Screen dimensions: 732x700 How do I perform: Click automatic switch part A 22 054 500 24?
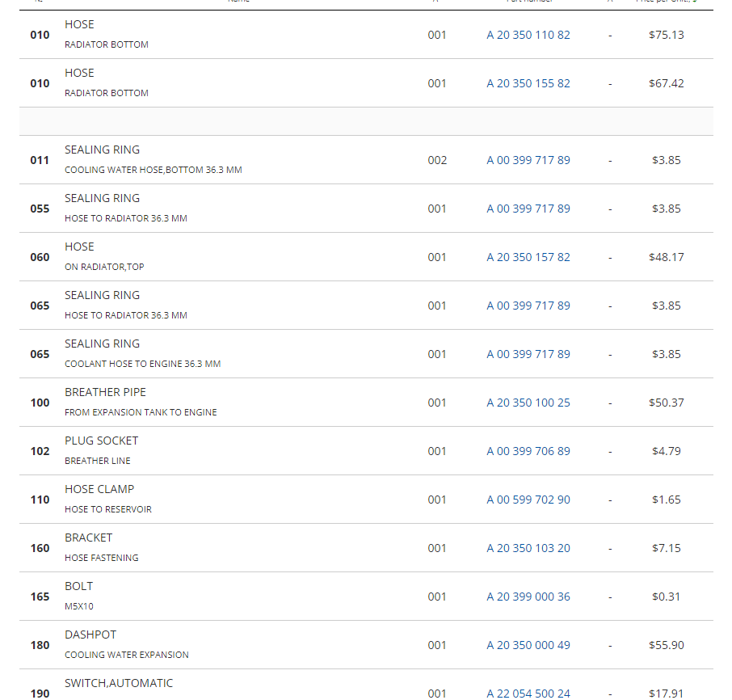pyautogui.click(x=528, y=693)
